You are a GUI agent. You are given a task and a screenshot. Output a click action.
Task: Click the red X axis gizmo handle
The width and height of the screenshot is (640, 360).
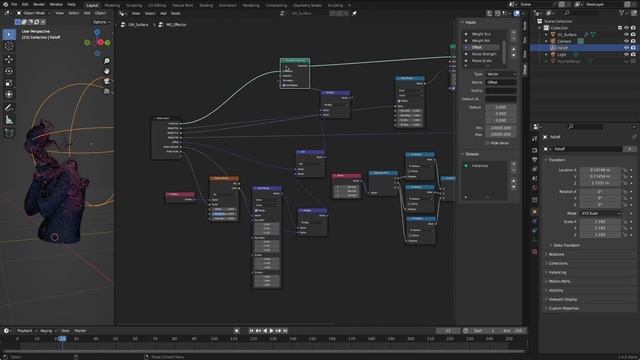point(100,42)
